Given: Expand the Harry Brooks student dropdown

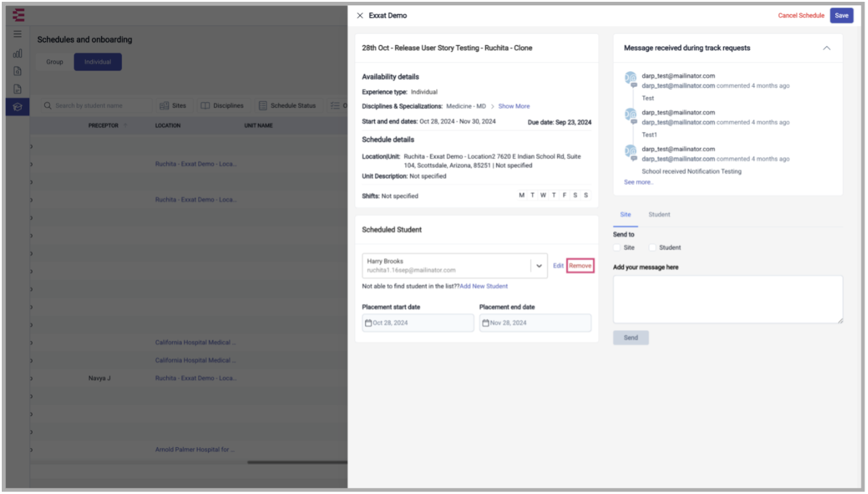Looking at the screenshot, I should point(539,266).
